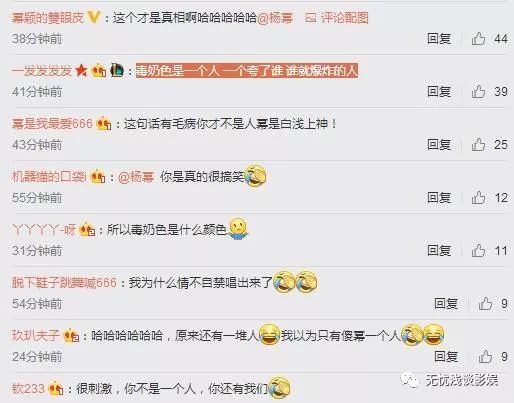The width and height of the screenshot is (514, 403).
Task: Visit the 玖玑夫子 user profile
Action: coord(36,336)
